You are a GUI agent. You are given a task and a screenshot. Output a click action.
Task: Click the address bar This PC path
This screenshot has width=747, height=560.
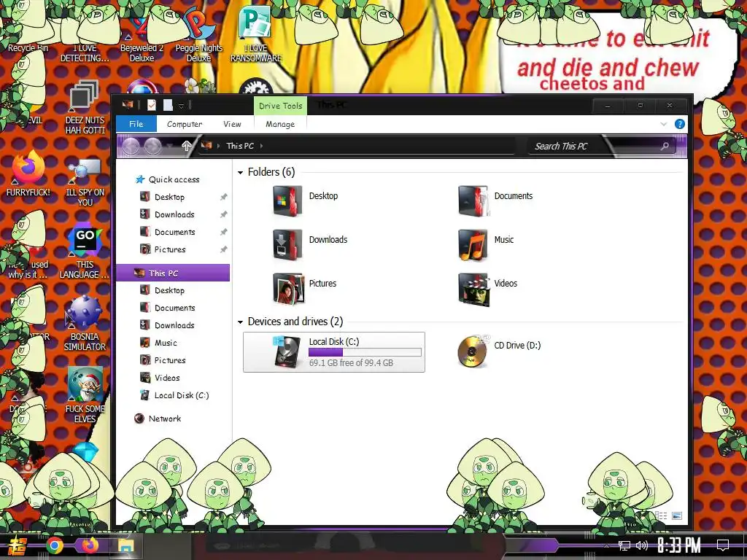(x=240, y=146)
